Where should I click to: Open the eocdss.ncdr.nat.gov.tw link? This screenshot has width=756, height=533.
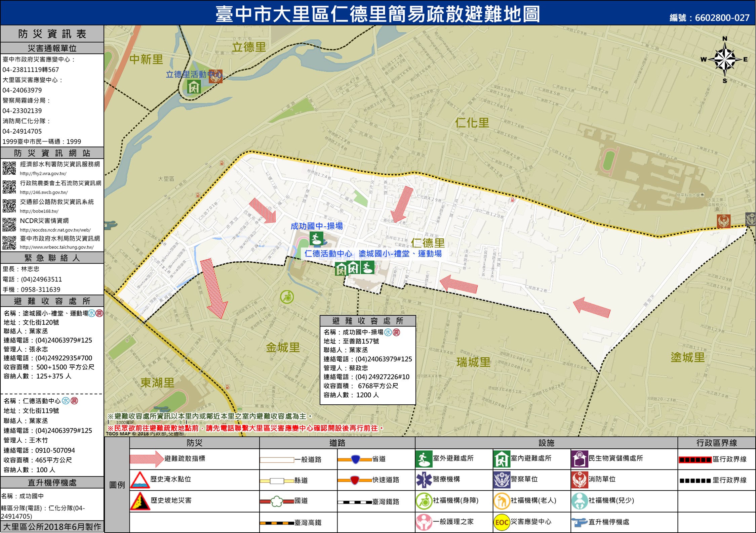(x=55, y=230)
